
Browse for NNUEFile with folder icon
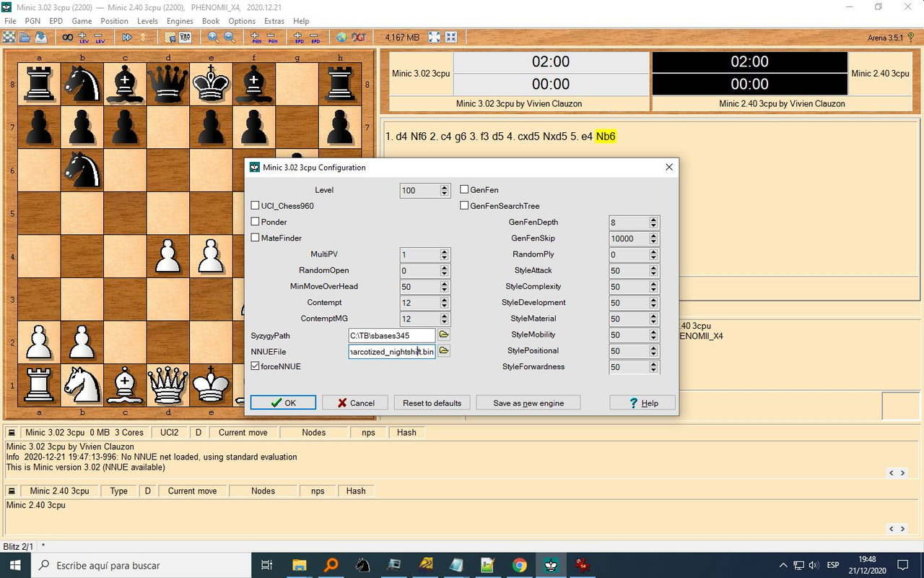click(x=444, y=351)
